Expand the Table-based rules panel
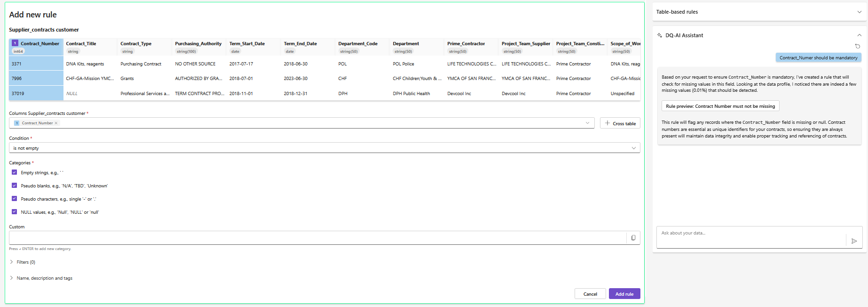The height and width of the screenshot is (307, 868). click(859, 12)
